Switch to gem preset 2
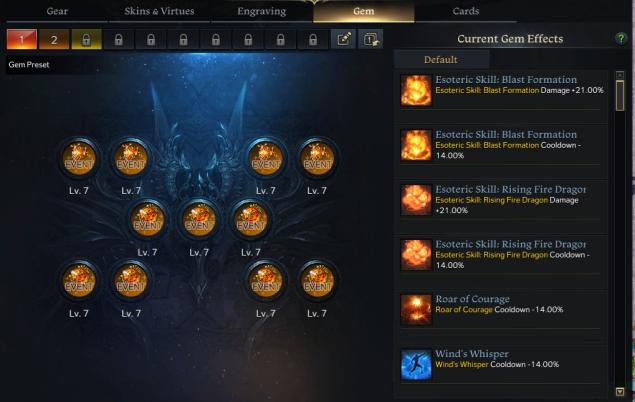This screenshot has width=635, height=402. coord(54,39)
